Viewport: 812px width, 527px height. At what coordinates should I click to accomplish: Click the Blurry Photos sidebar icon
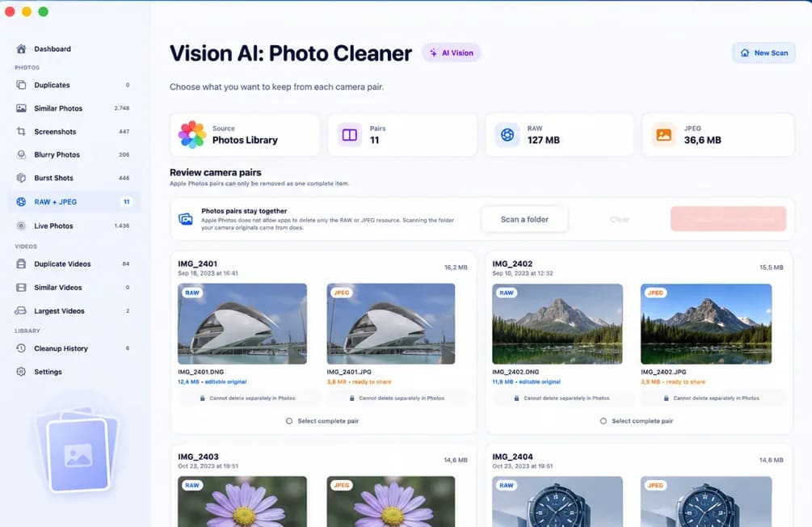pos(21,154)
